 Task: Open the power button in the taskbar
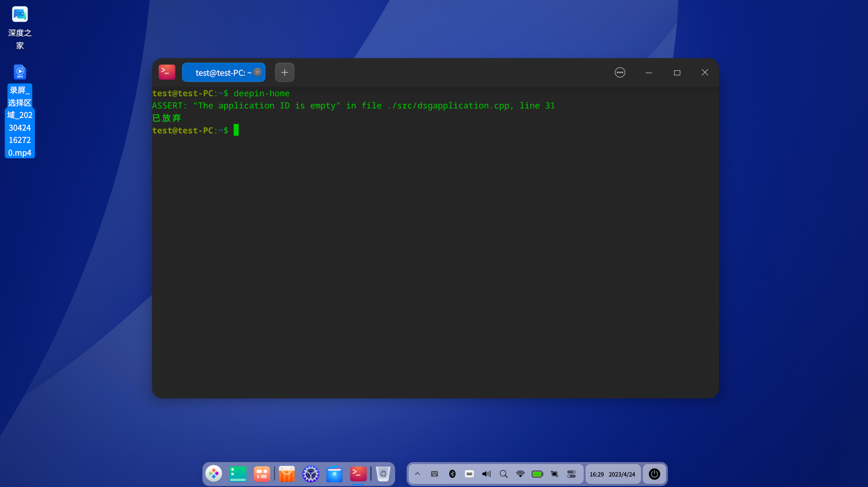(x=653, y=474)
